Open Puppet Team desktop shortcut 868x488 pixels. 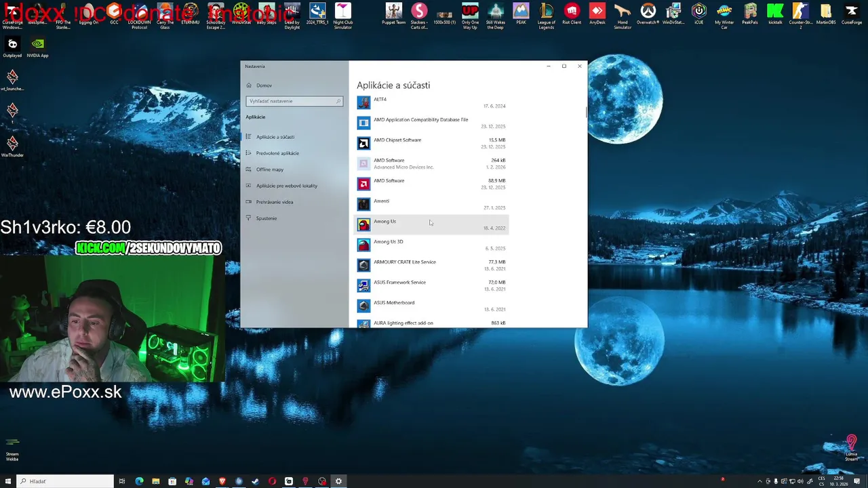coord(393,14)
